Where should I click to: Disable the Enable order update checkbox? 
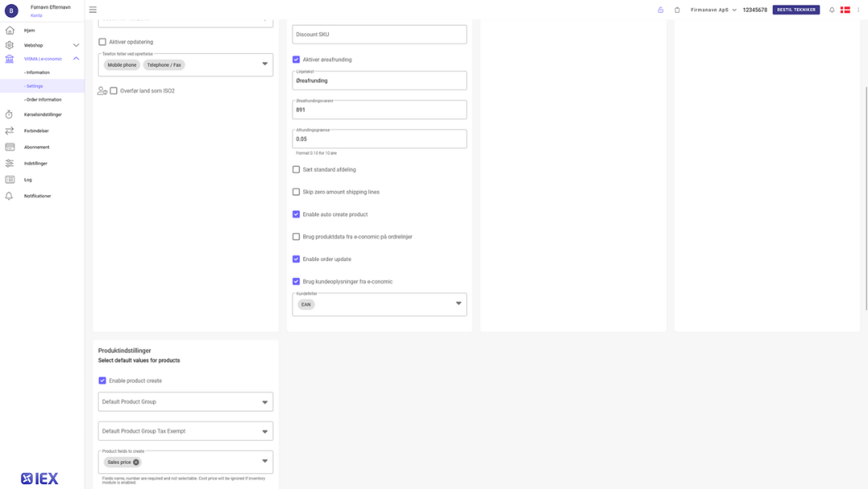pos(296,259)
